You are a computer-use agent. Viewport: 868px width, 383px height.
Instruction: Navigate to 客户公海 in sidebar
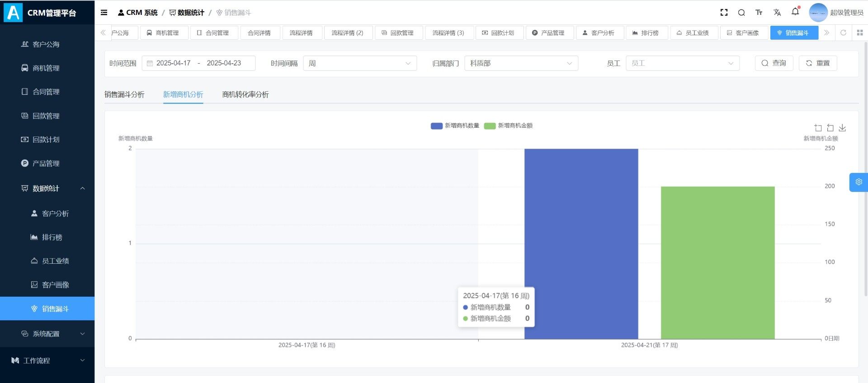[x=47, y=44]
